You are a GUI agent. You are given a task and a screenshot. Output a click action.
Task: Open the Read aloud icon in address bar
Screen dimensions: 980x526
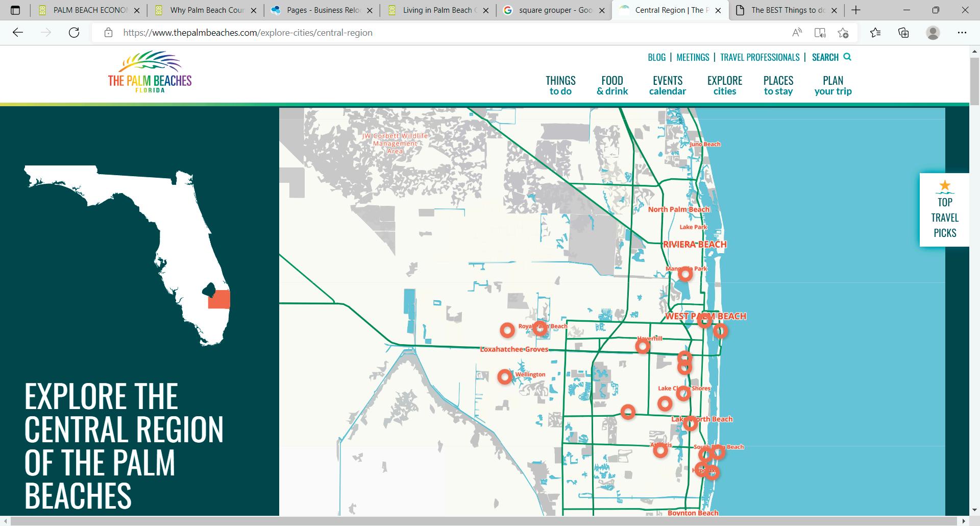(797, 33)
